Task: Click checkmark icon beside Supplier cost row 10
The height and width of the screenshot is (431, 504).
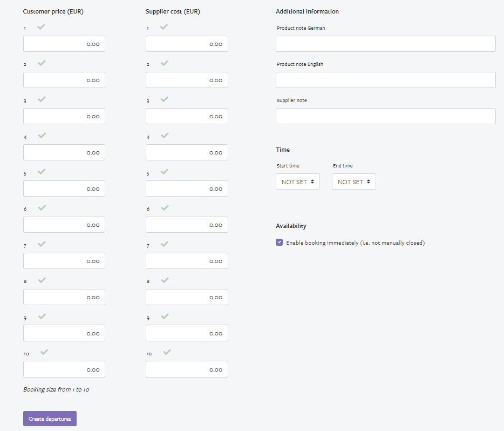Action: (x=167, y=352)
